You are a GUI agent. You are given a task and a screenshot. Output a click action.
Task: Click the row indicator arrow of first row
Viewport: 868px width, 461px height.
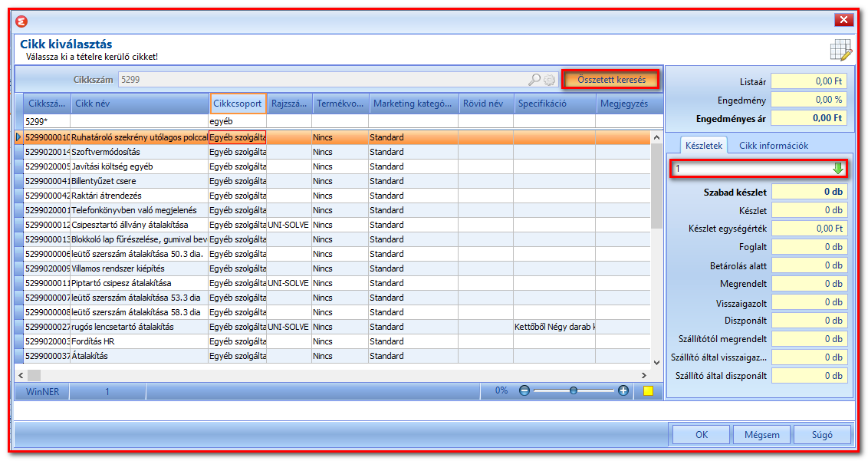tap(19, 137)
